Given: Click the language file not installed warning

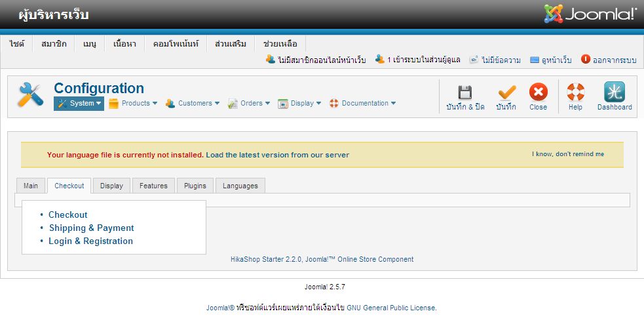Looking at the screenshot, I should (x=125, y=155).
